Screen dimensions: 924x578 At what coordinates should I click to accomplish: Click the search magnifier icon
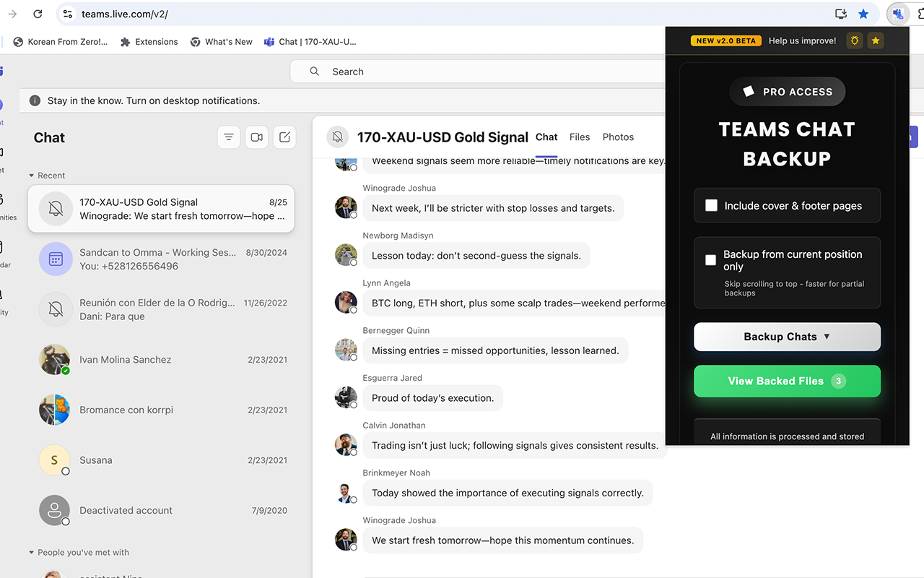315,72
